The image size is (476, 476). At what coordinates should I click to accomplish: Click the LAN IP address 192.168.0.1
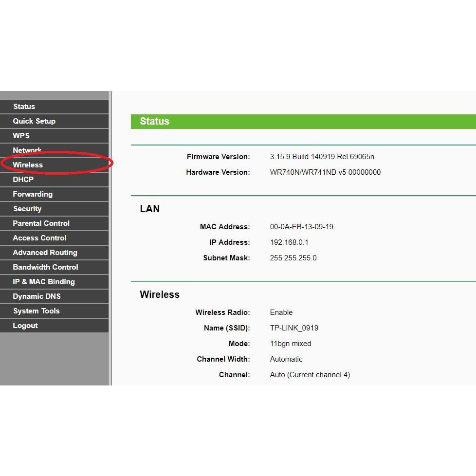tap(289, 242)
